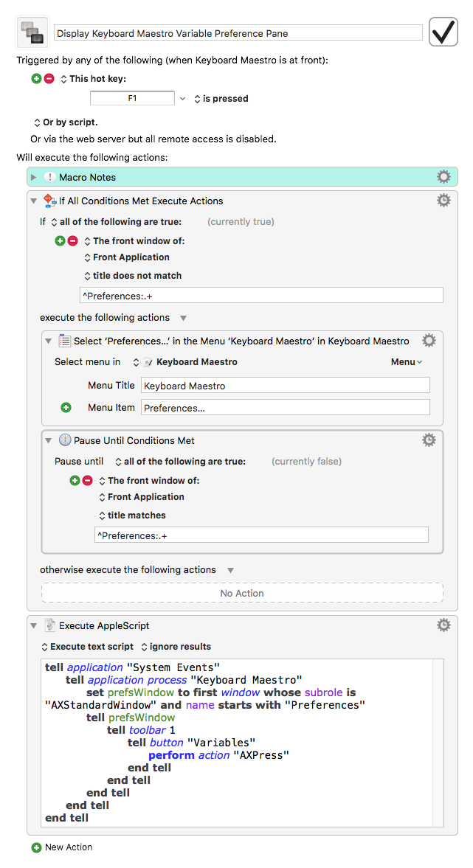Click the Macro Notes exclamation icon
473x868 pixels.
(50, 177)
